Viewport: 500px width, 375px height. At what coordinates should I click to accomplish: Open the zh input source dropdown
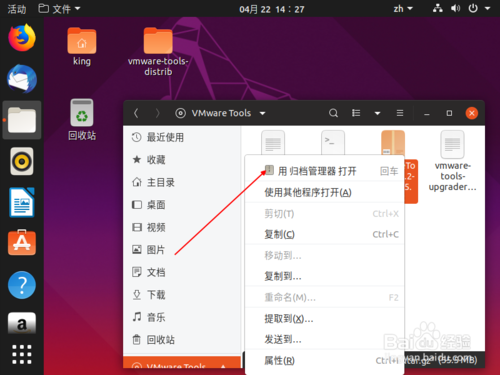(x=403, y=8)
